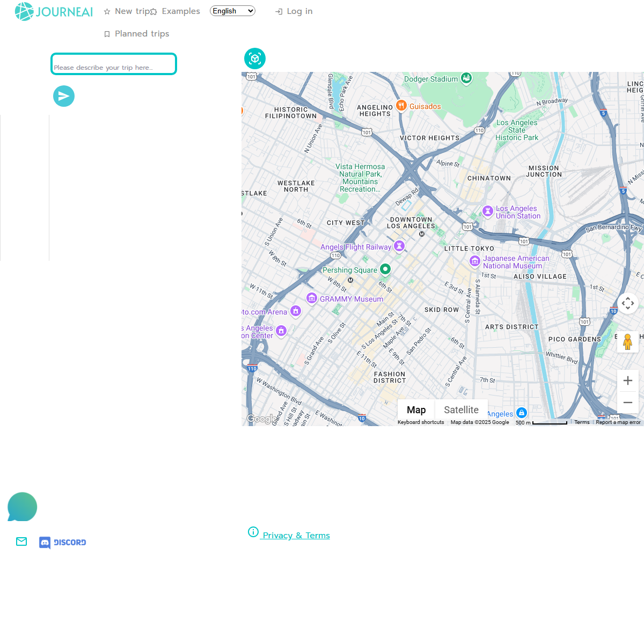Image resolution: width=644 pixels, height=644 pixels.
Task: Focus the trip description input field
Action: click(114, 64)
